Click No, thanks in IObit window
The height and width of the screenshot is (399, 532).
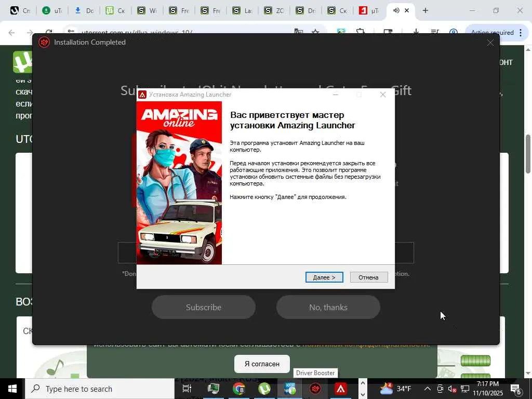(x=328, y=307)
